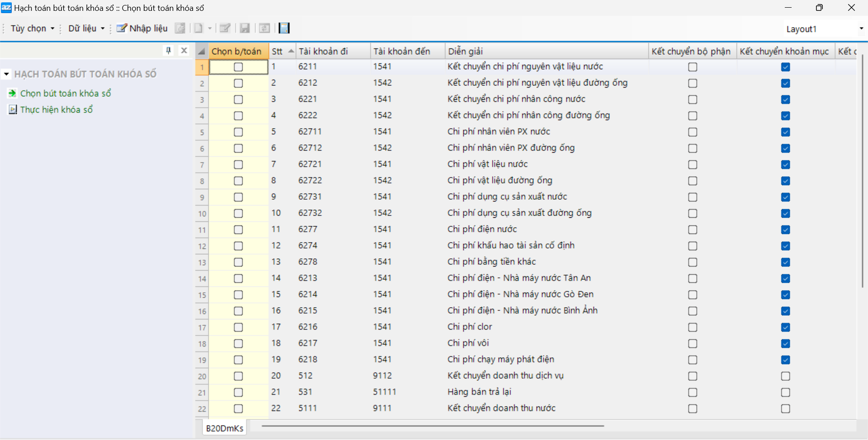Image resolution: width=868 pixels, height=440 pixels.
Task: Open the Dữ liệu dropdown menu
Action: (86, 28)
